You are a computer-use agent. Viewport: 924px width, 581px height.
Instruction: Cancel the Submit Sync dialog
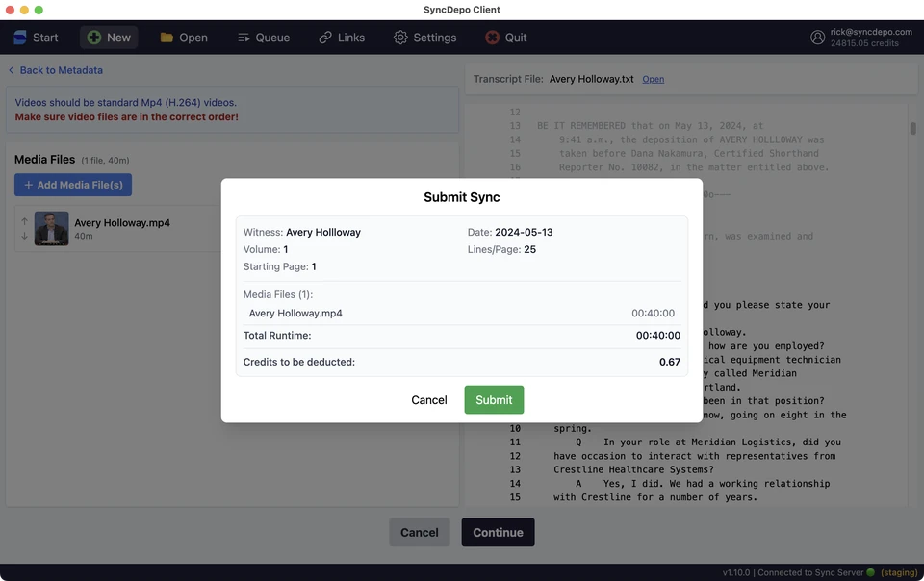(429, 400)
